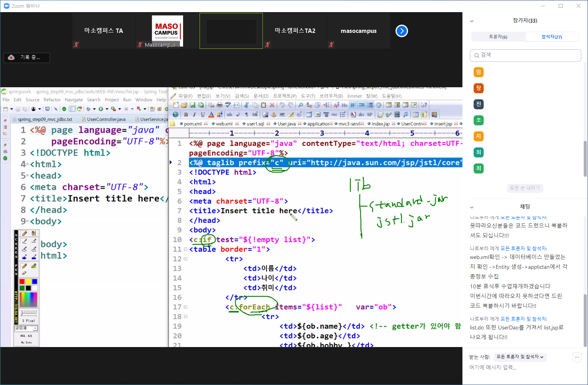The image size is (588, 385).
Task: Click the green Run button in Spring Tool
Action: coord(101,109)
